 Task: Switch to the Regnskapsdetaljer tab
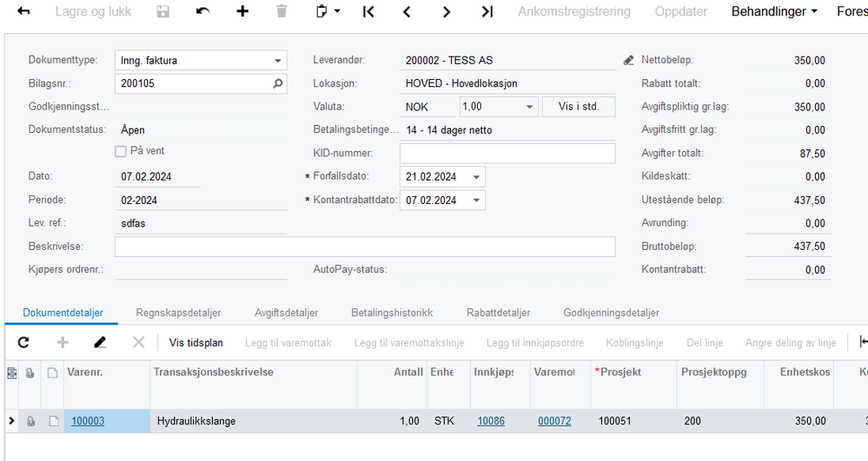click(x=178, y=313)
